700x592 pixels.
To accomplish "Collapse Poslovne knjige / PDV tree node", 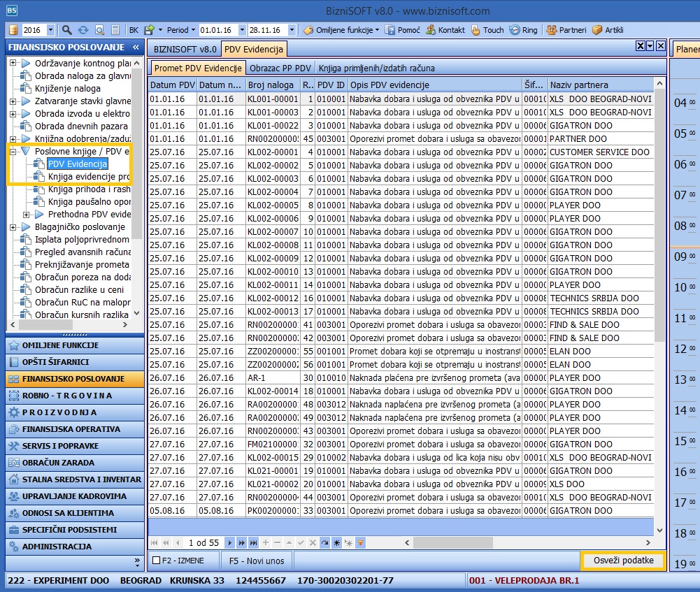I will click(14, 151).
